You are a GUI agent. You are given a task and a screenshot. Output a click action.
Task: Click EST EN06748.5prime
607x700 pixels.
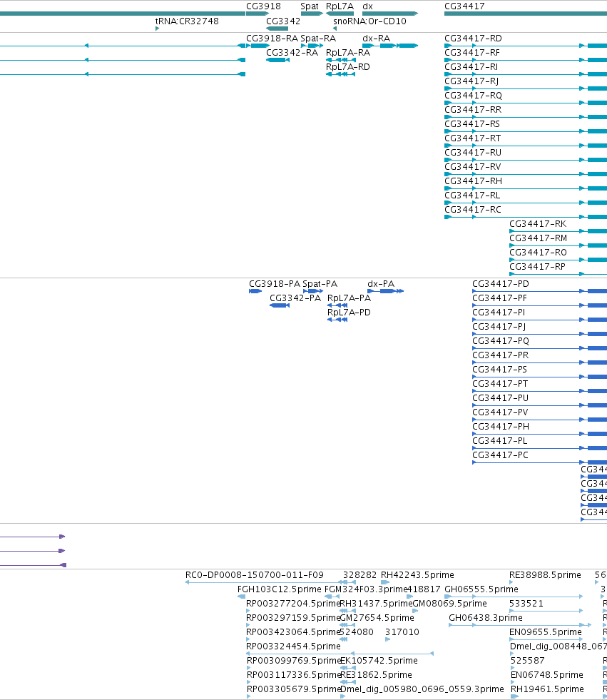[x=547, y=675]
